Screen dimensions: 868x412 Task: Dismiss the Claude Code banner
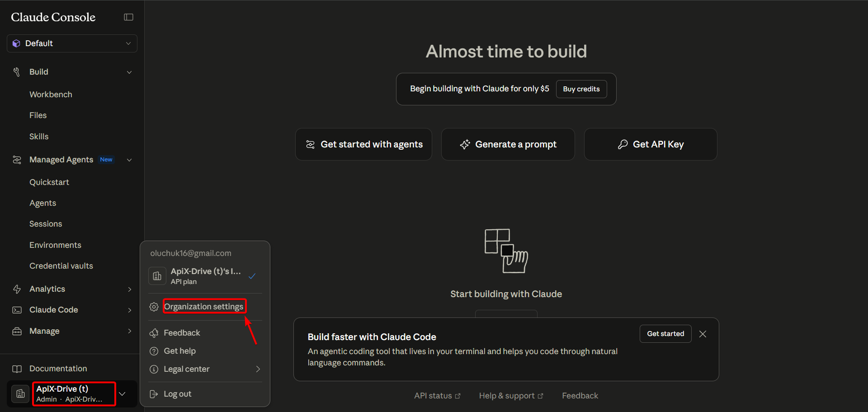click(x=703, y=334)
